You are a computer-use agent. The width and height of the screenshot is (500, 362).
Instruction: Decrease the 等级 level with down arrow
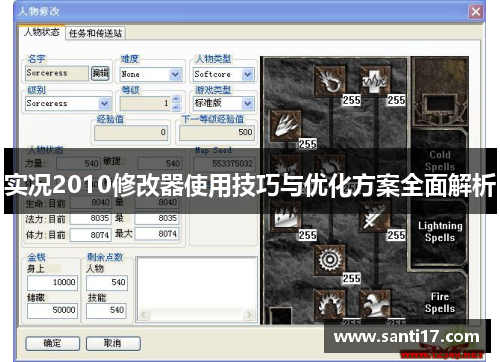176,107
